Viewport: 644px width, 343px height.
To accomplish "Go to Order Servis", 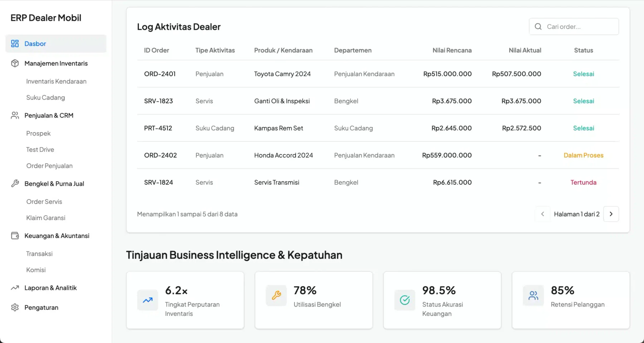I will click(44, 202).
